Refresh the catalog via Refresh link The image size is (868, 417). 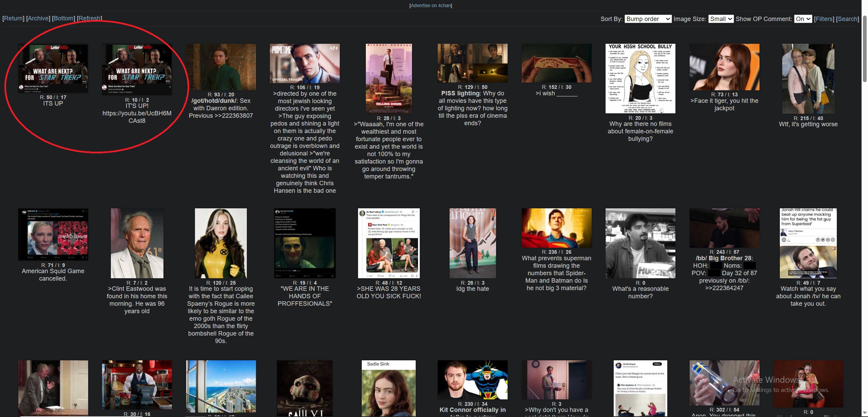[90, 18]
